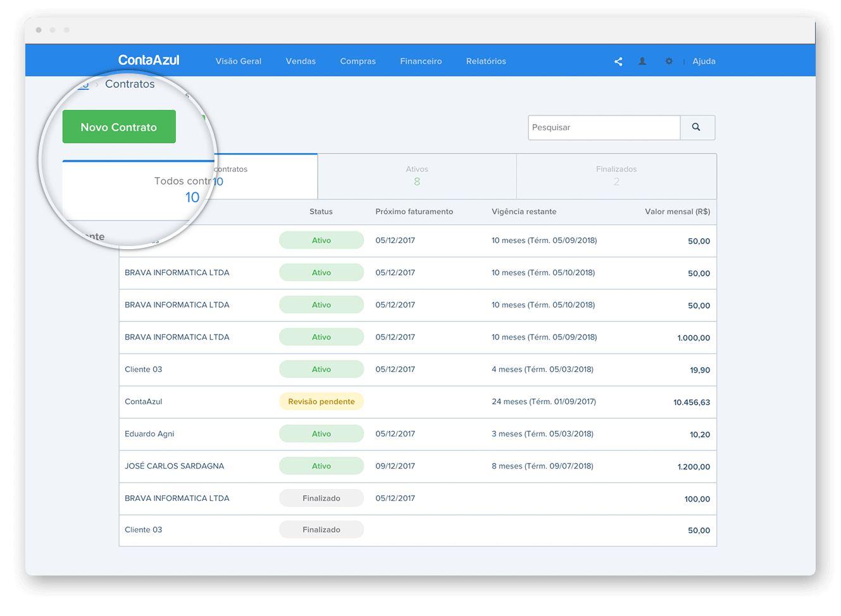Open the Finalizados tab

(616, 176)
